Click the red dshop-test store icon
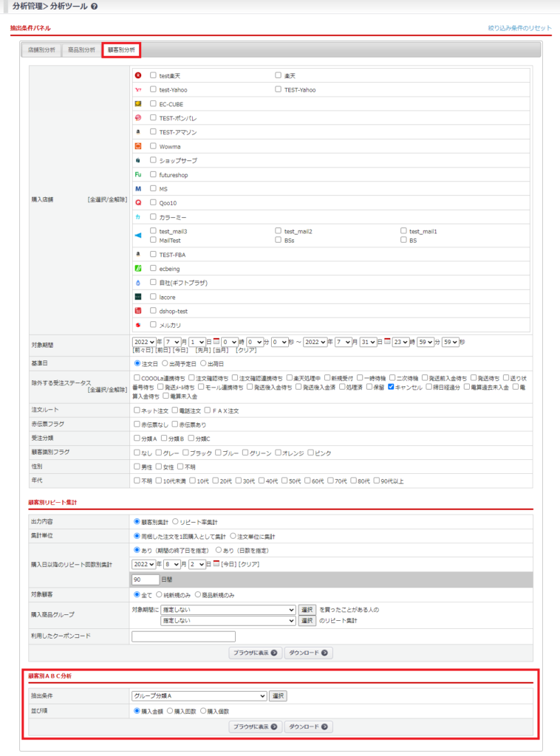This screenshot has height=756, width=560. 138,311
